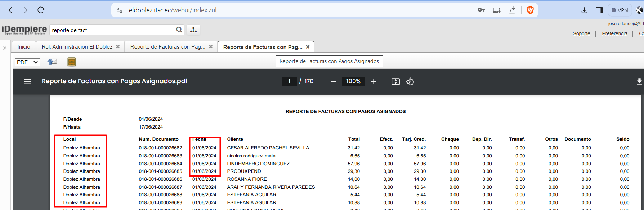Download the PDF from viewer toolbar
644x210 pixels.
[x=639, y=82]
